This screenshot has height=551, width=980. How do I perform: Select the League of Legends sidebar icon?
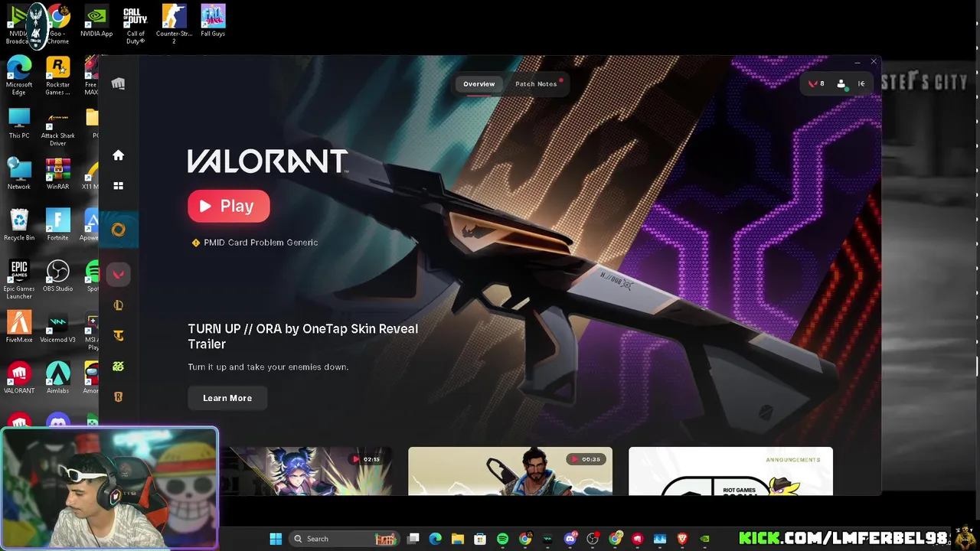pos(118,305)
